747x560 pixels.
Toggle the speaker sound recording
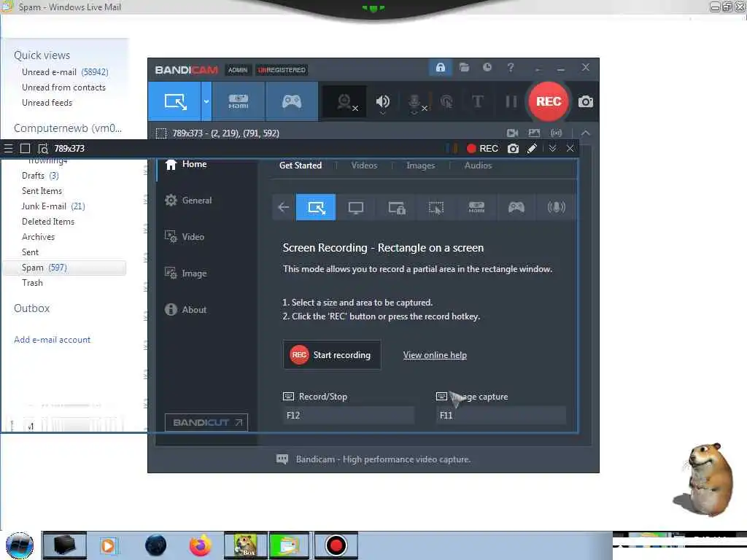(382, 102)
